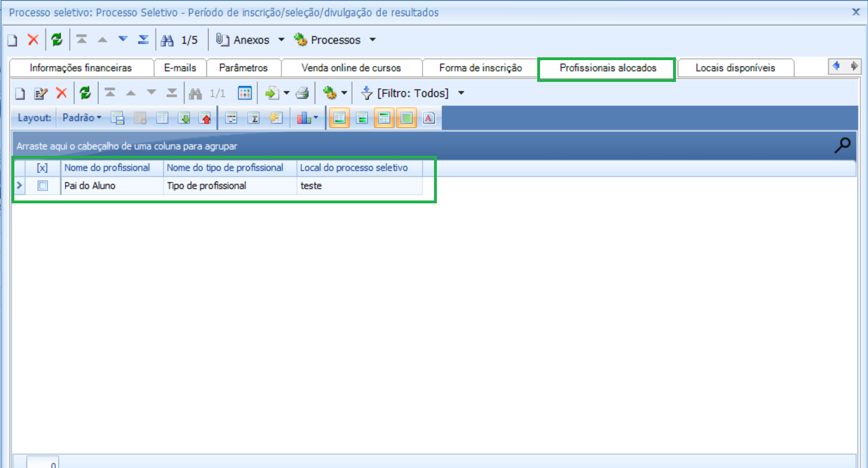Click red letter A font icon
The width and height of the screenshot is (868, 468).
(x=429, y=118)
